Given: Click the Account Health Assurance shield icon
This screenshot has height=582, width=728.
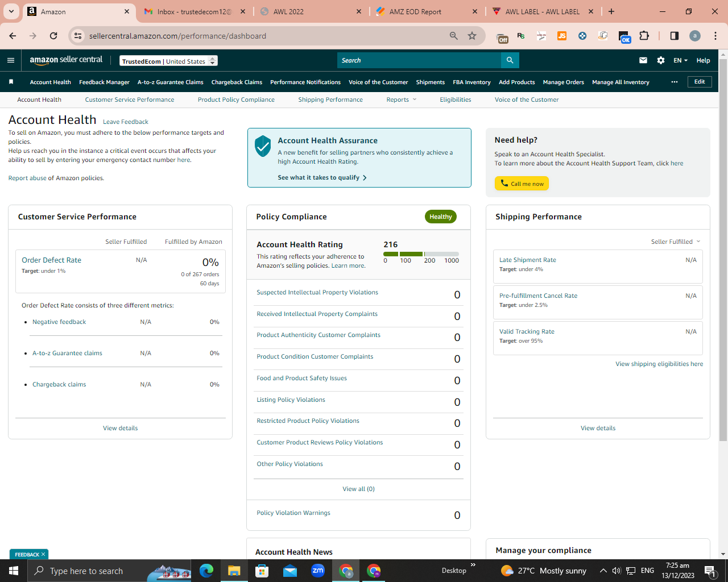Looking at the screenshot, I should (263, 146).
